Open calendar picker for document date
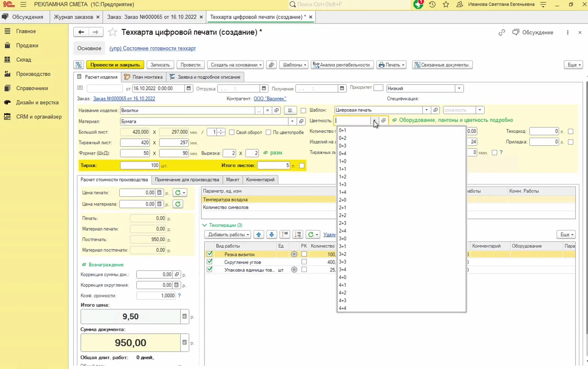This screenshot has height=369, width=588. tap(189, 88)
